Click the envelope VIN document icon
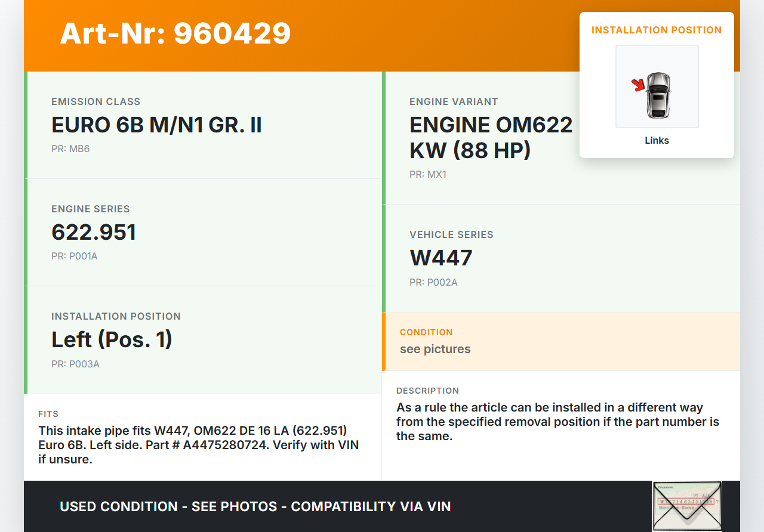The image size is (764, 532). 686,506
